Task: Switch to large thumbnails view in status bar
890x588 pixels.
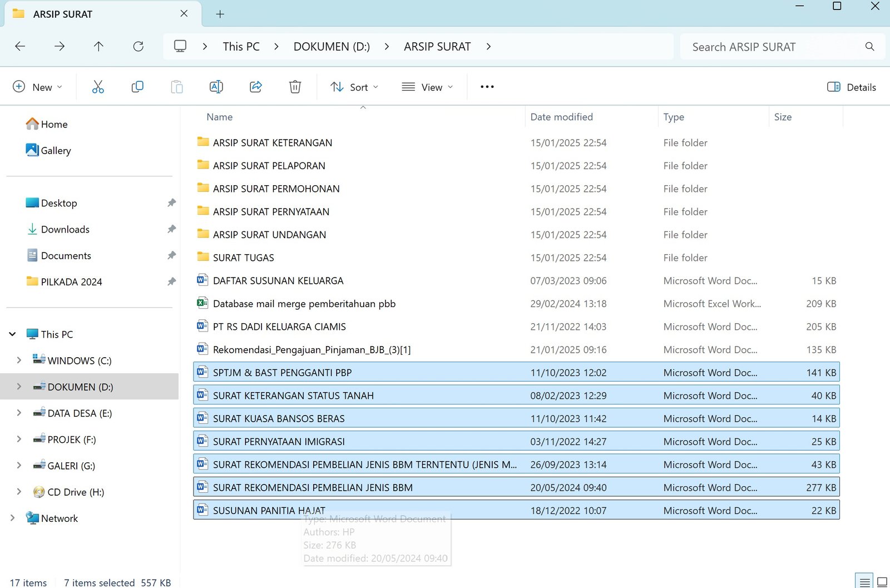Action: click(x=882, y=582)
